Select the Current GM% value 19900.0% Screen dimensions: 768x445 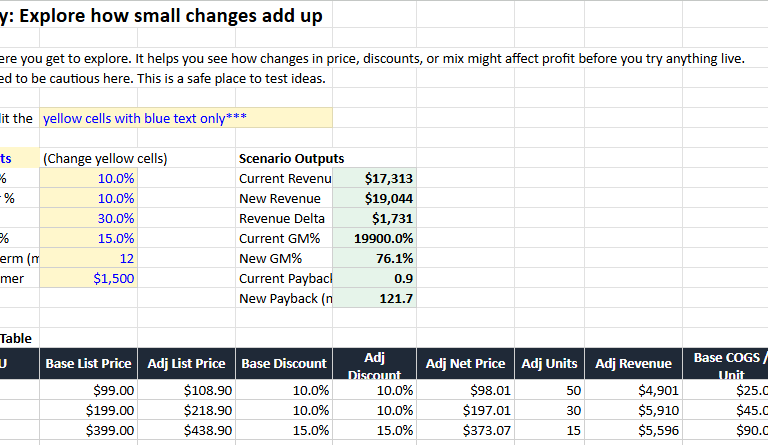click(375, 238)
